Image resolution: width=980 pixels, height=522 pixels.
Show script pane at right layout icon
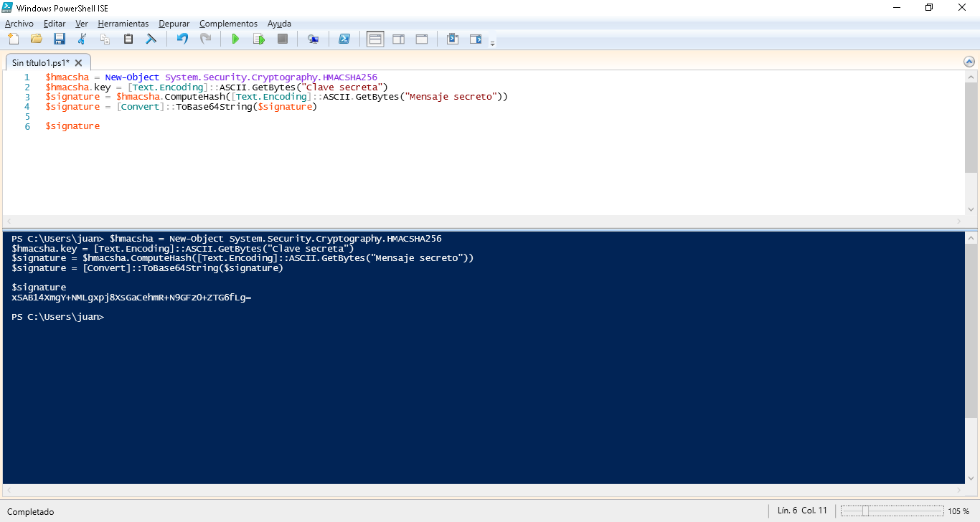[x=398, y=39]
